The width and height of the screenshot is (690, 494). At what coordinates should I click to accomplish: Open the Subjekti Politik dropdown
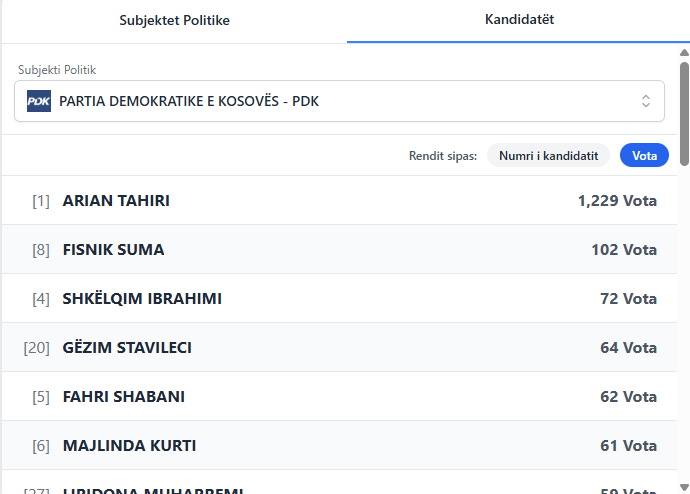point(339,101)
